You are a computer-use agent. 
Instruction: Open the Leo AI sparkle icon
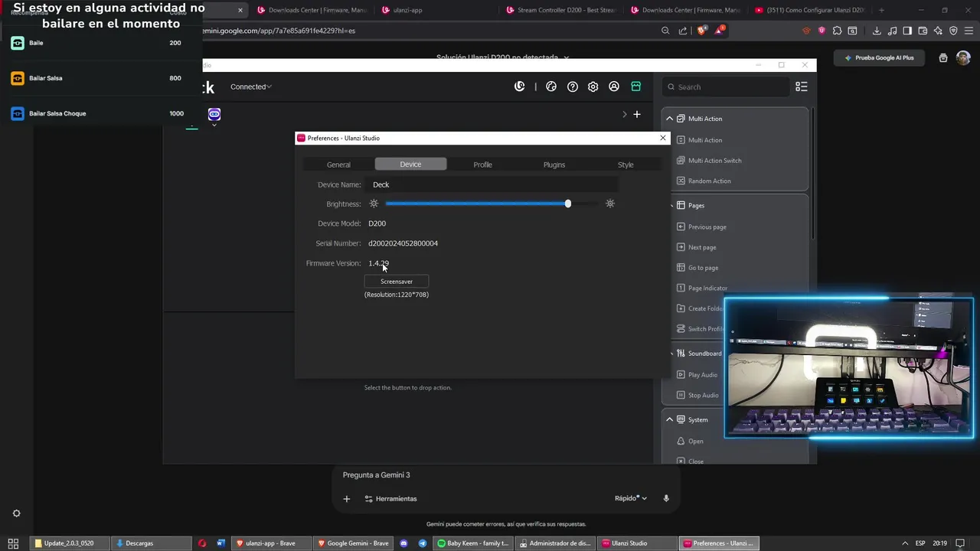(x=938, y=31)
